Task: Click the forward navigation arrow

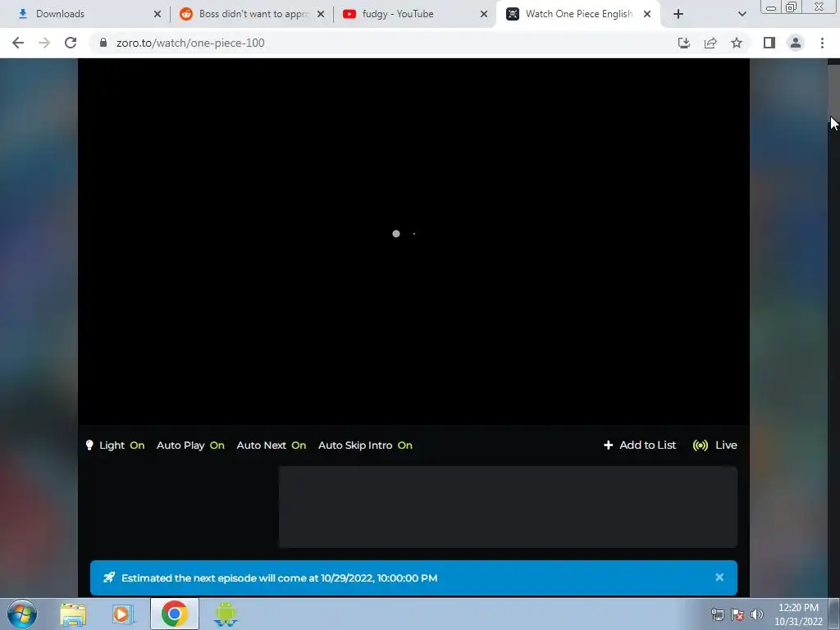Action: (x=44, y=43)
